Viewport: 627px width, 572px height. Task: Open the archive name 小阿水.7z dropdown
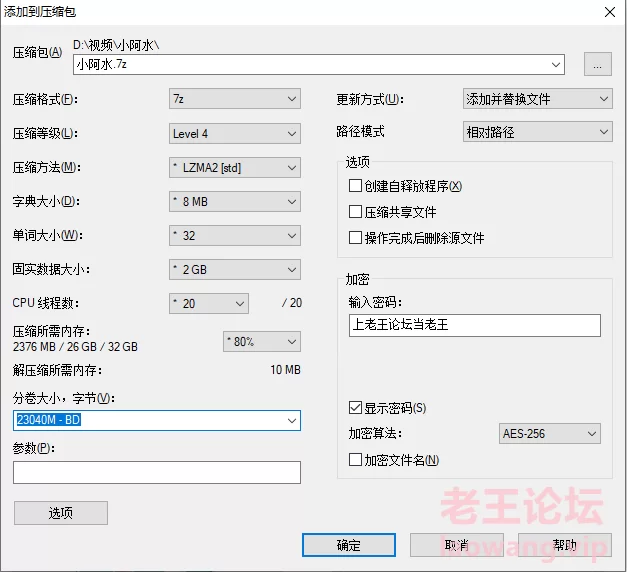tap(555, 64)
